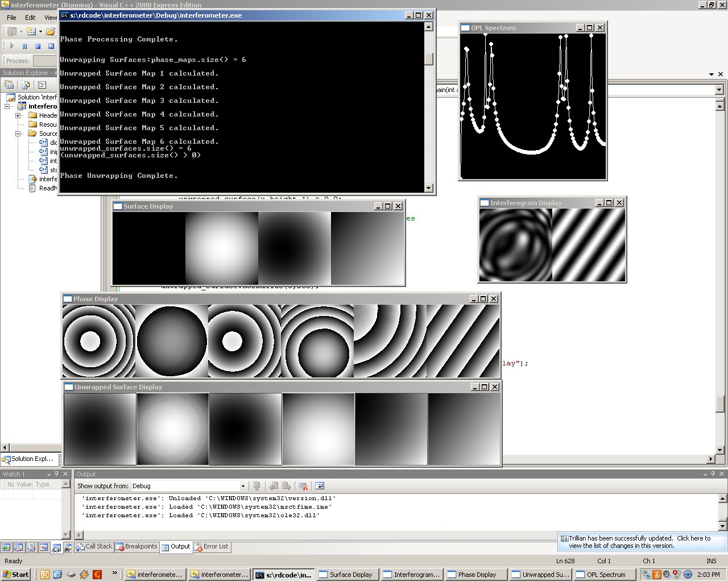
Task: Click the Start button on the taskbar
Action: (x=15, y=574)
